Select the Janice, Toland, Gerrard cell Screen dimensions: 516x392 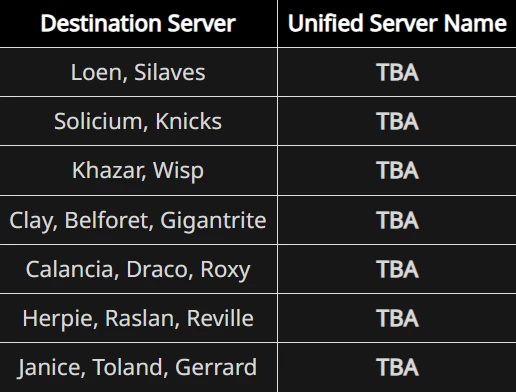[138, 367]
